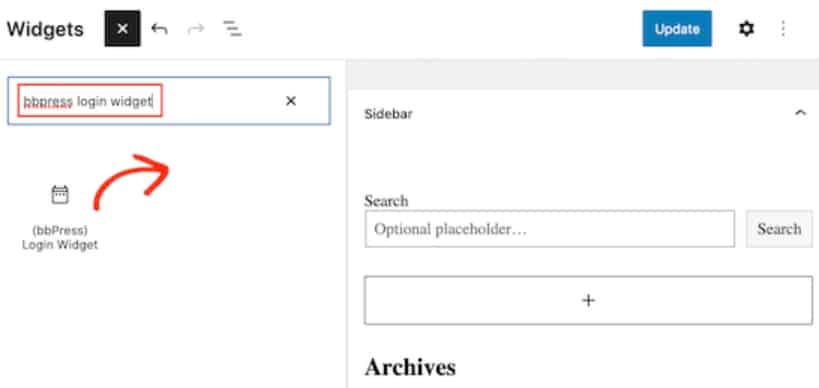Open the List View outline

coord(232,29)
